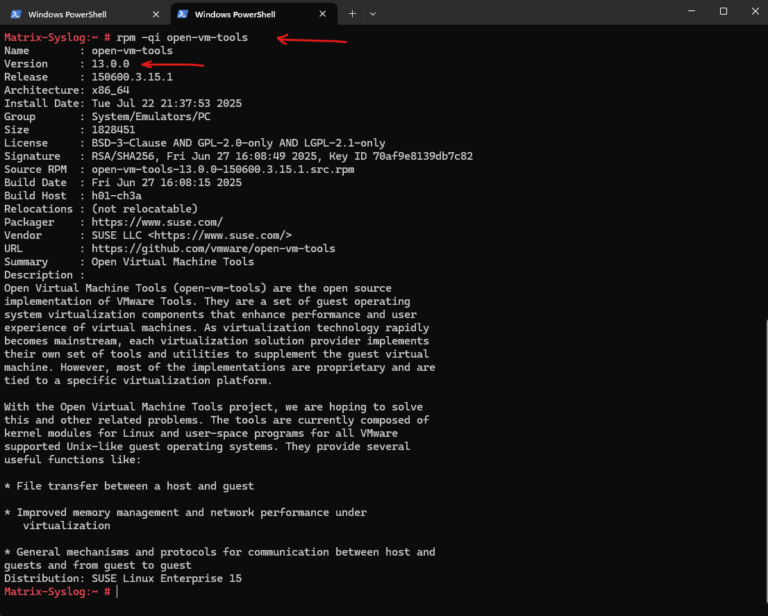This screenshot has width=768, height=616.
Task: Click the PowerShell icon on the first tab
Action: pos(16,14)
